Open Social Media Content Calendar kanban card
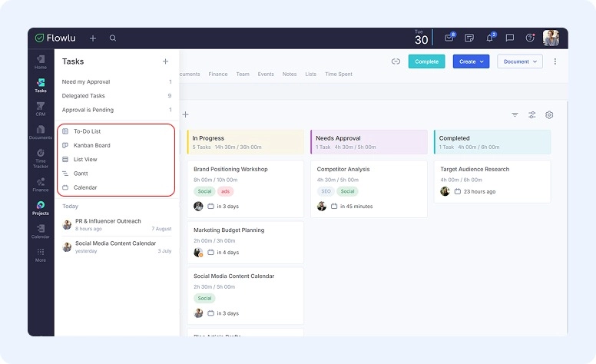 245,296
